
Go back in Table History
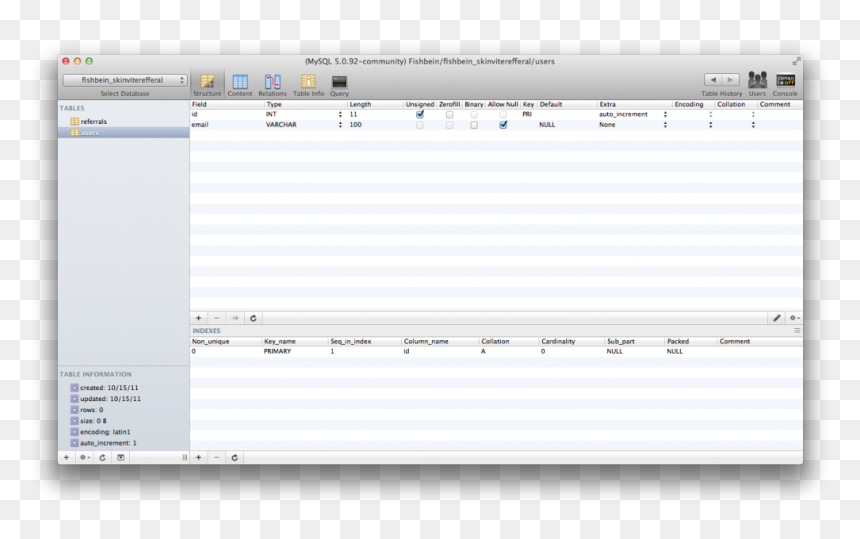(x=713, y=80)
